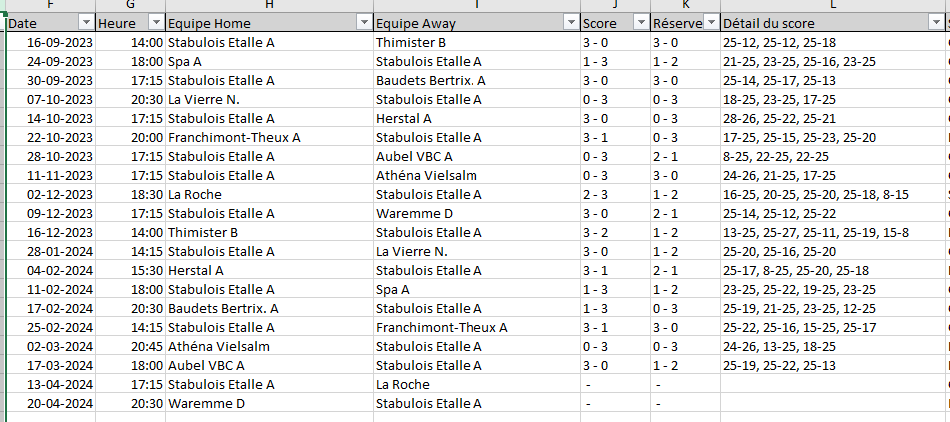Select column header G
The width and height of the screenshot is (950, 422).
coord(130,5)
